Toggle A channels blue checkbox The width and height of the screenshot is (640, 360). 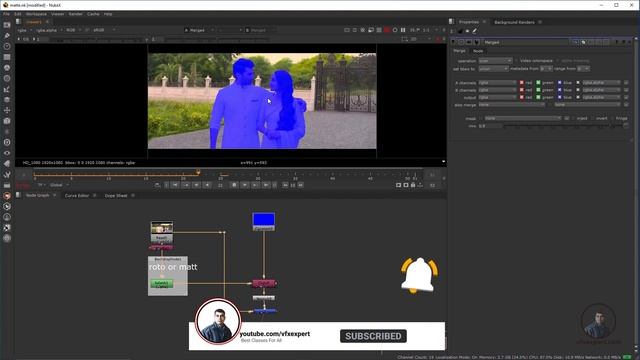point(560,82)
